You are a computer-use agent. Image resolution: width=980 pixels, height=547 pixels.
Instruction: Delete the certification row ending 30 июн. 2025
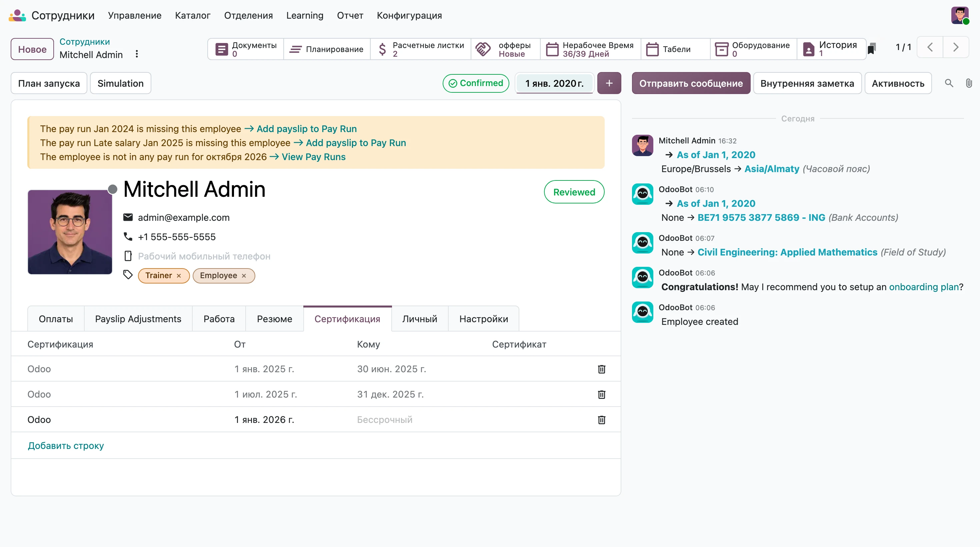[601, 369]
